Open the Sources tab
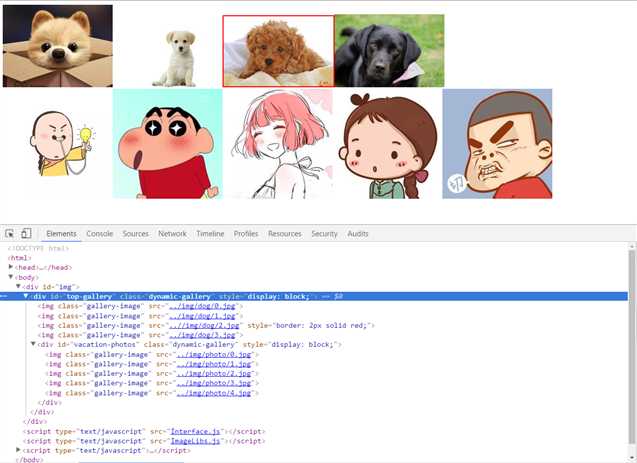The image size is (637, 463). [136, 234]
